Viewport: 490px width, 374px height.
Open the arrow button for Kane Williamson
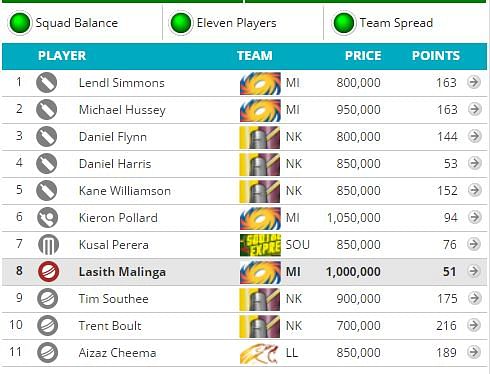tap(474, 190)
